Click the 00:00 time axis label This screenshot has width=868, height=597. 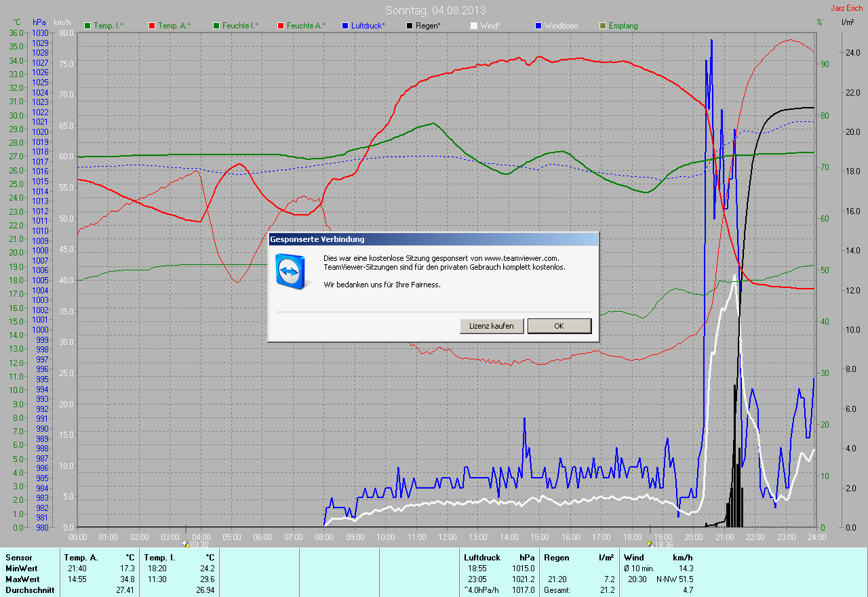click(x=78, y=537)
